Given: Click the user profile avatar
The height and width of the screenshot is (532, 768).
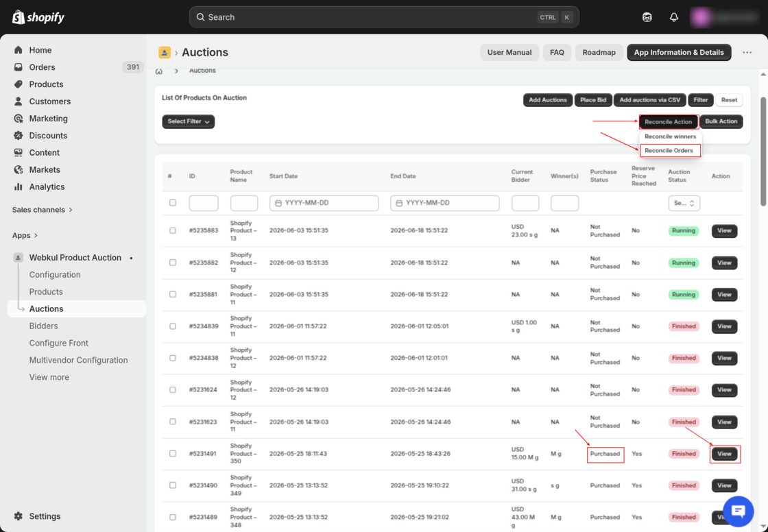Looking at the screenshot, I should 700,17.
